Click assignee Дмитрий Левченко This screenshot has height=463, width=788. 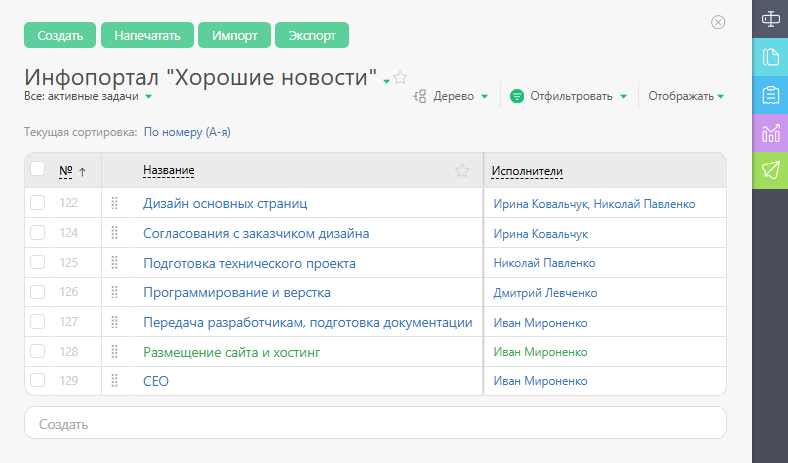coord(545,293)
